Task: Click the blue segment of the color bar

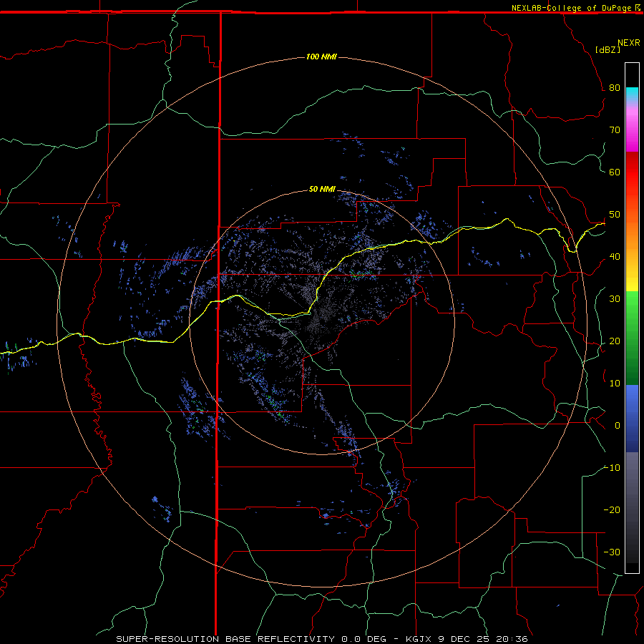Action: (632, 418)
